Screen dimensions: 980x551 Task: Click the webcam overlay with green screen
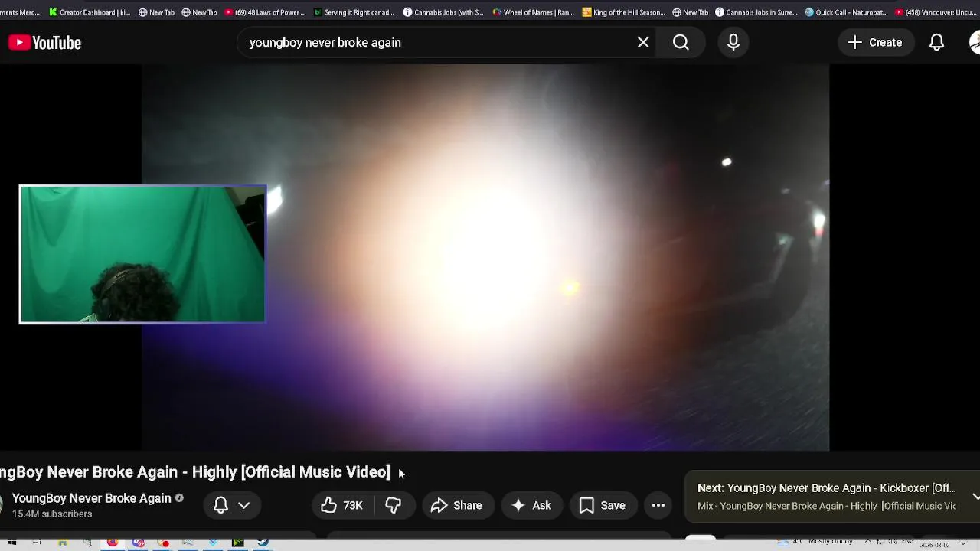pyautogui.click(x=142, y=254)
